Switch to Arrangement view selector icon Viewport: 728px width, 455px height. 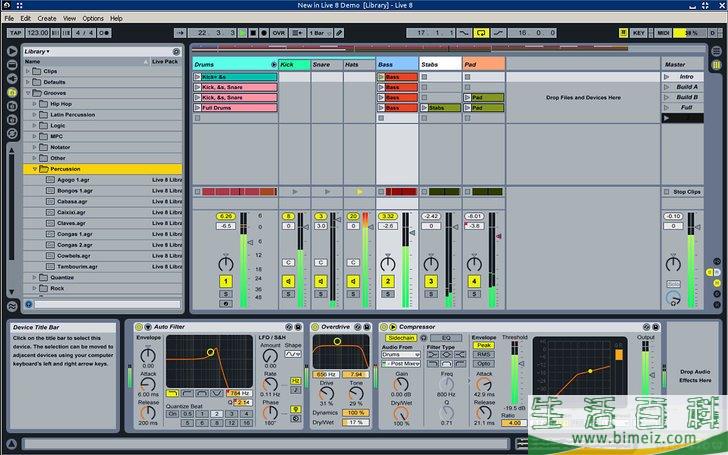(x=716, y=51)
